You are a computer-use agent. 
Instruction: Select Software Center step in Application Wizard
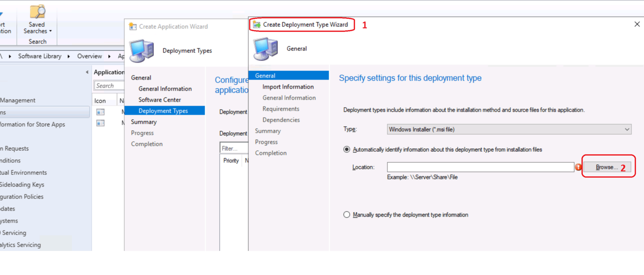click(159, 100)
